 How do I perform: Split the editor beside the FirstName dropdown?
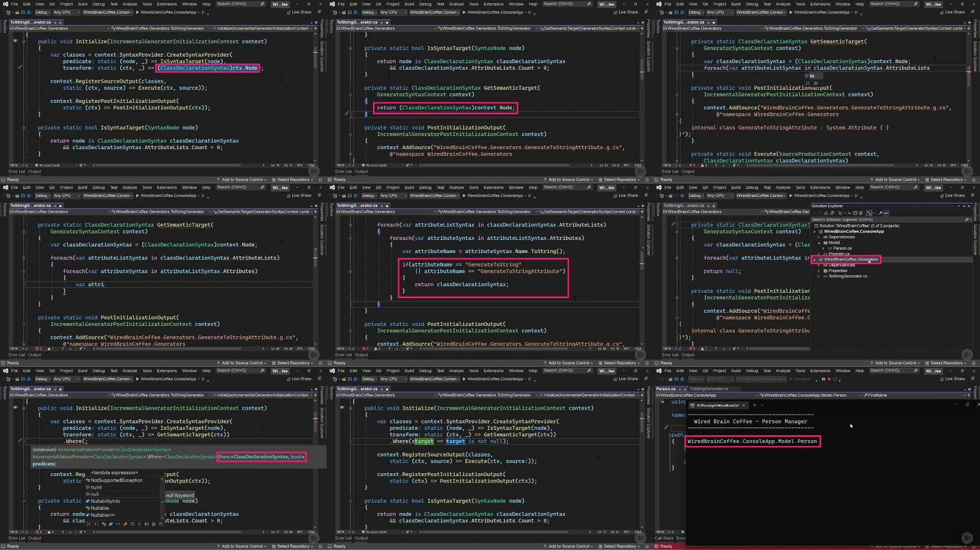click(x=969, y=395)
